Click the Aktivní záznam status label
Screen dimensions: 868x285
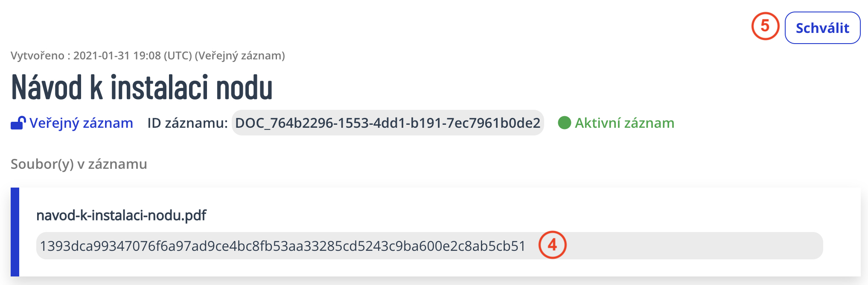624,123
